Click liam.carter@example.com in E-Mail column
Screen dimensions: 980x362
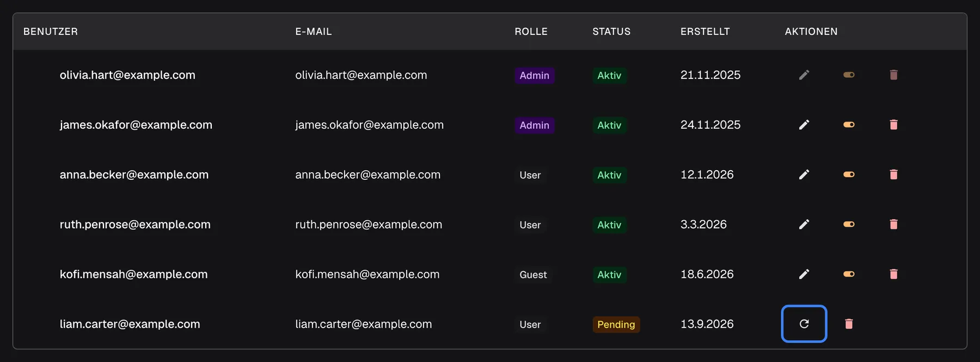(x=363, y=324)
